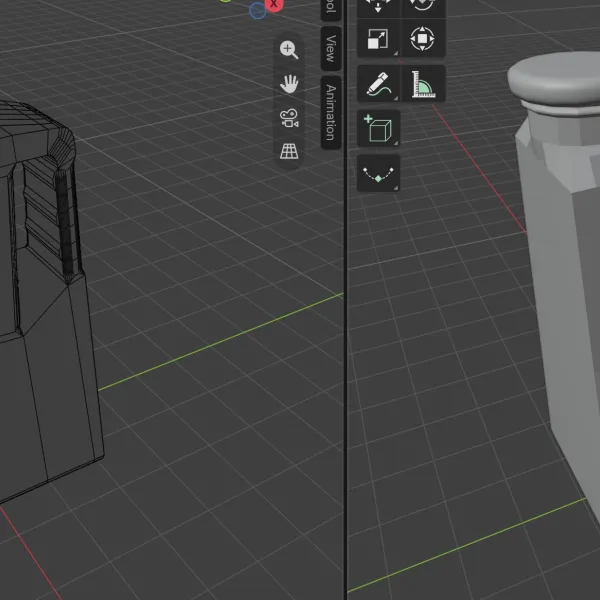Click the blue negative axis gizmo circle
The width and height of the screenshot is (600, 600).
tap(258, 10)
